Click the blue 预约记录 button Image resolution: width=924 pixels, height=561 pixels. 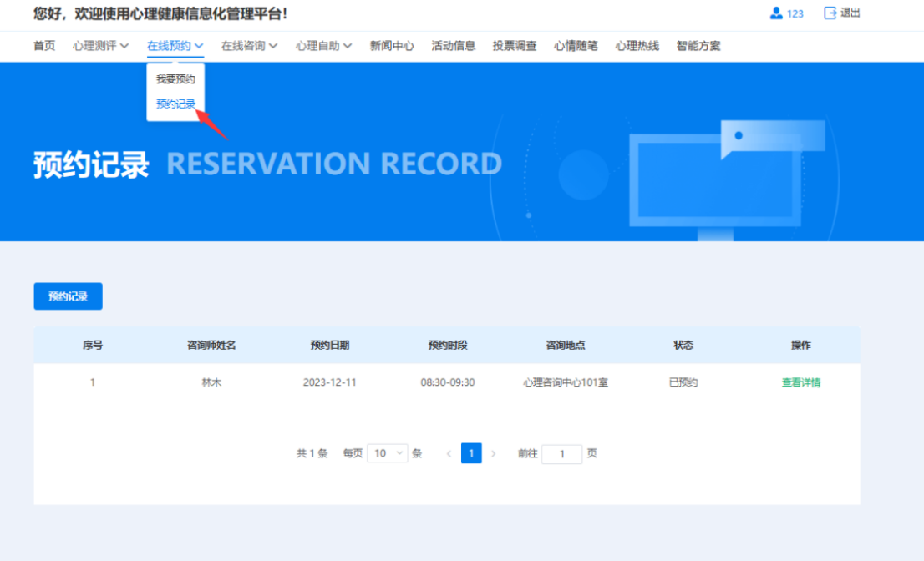click(68, 296)
